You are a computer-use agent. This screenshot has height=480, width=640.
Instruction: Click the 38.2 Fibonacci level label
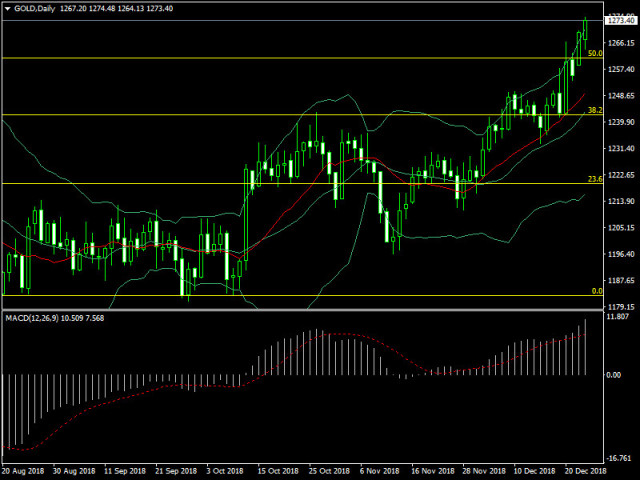595,110
